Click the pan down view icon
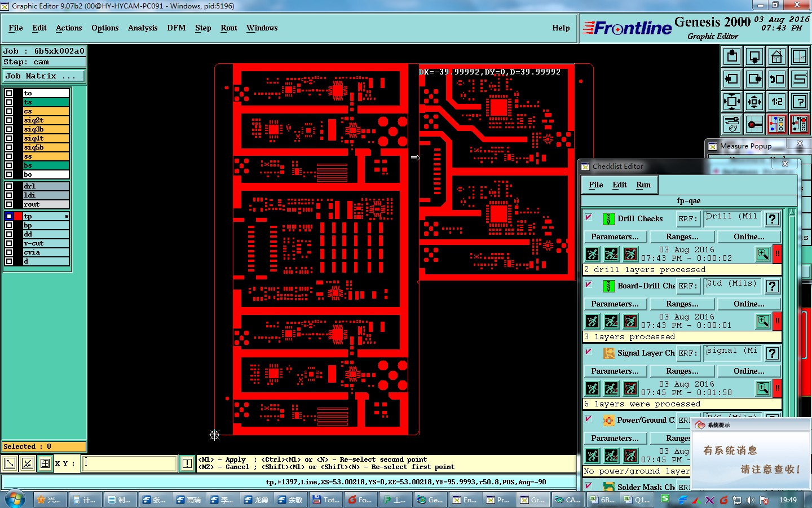 click(x=754, y=56)
